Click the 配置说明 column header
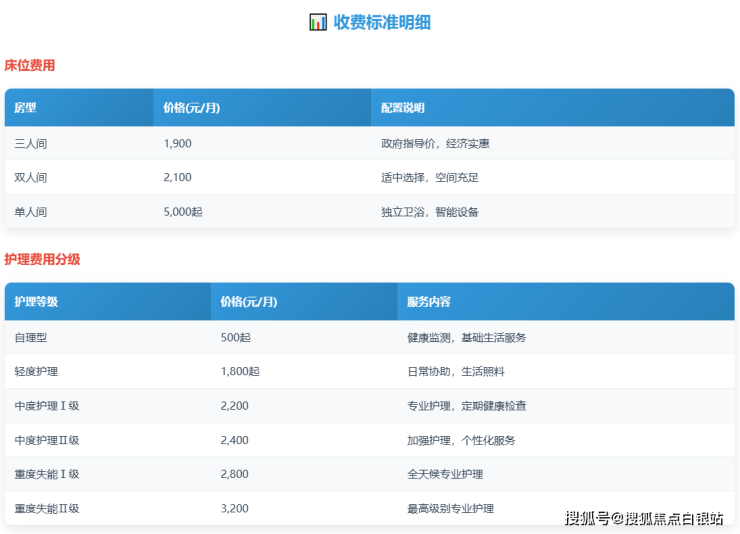The image size is (740, 534). [x=403, y=108]
